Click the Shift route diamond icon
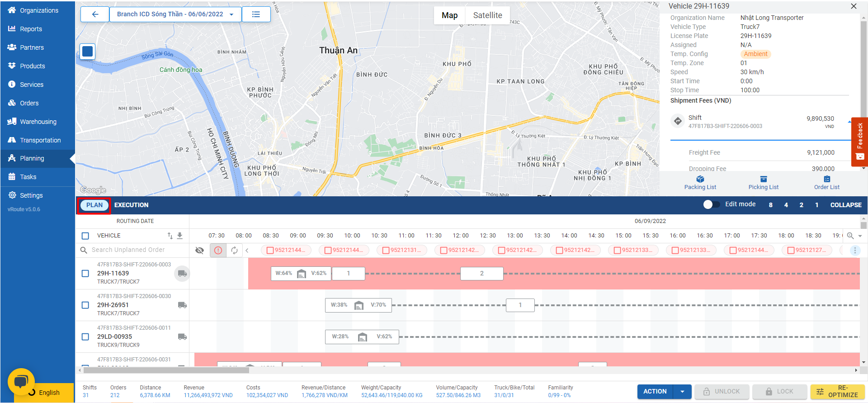Viewport: 868px width, 403px height. point(678,121)
